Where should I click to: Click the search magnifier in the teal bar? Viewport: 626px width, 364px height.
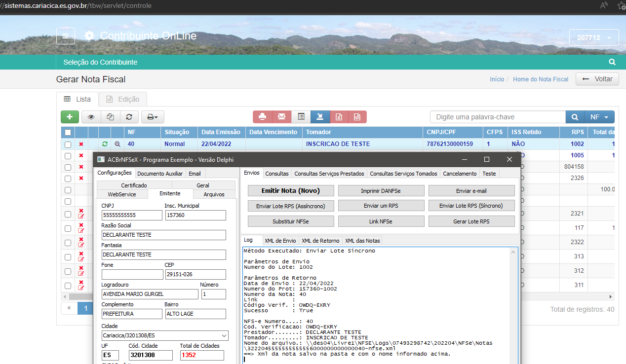pyautogui.click(x=612, y=62)
